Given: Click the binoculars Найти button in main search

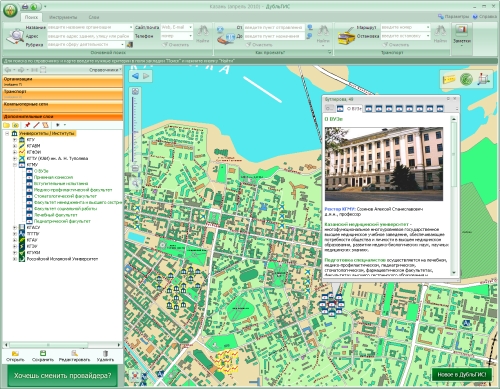Looking at the screenshot, I should click(x=202, y=34).
